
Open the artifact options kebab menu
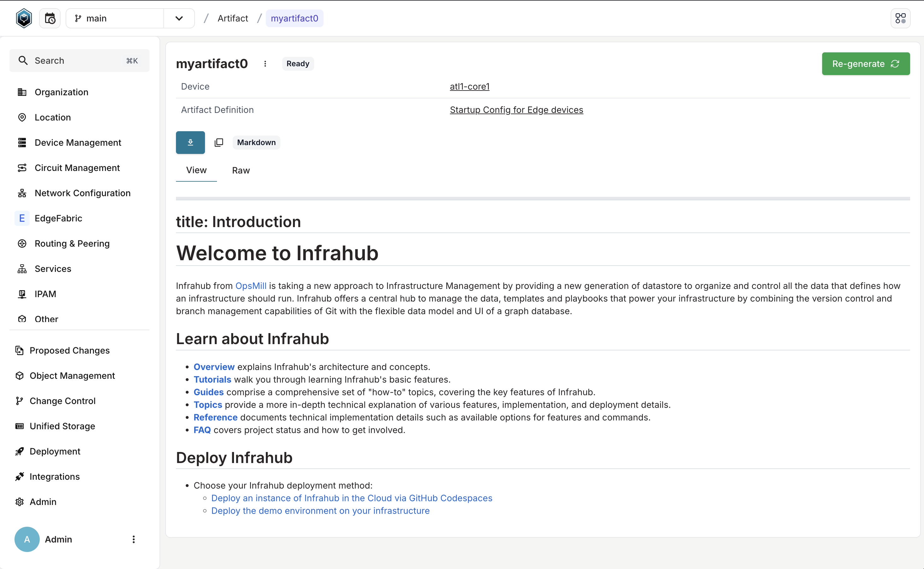pos(265,64)
